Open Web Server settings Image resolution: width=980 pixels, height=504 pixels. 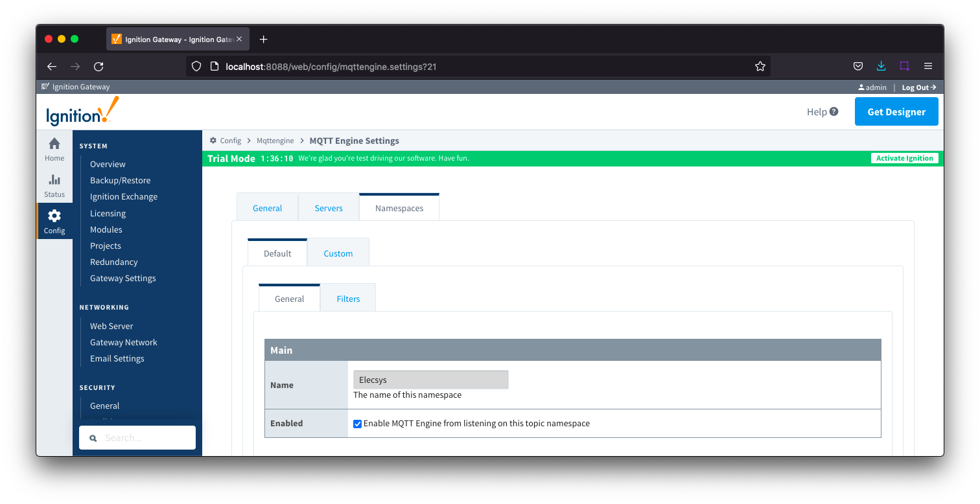click(x=111, y=326)
